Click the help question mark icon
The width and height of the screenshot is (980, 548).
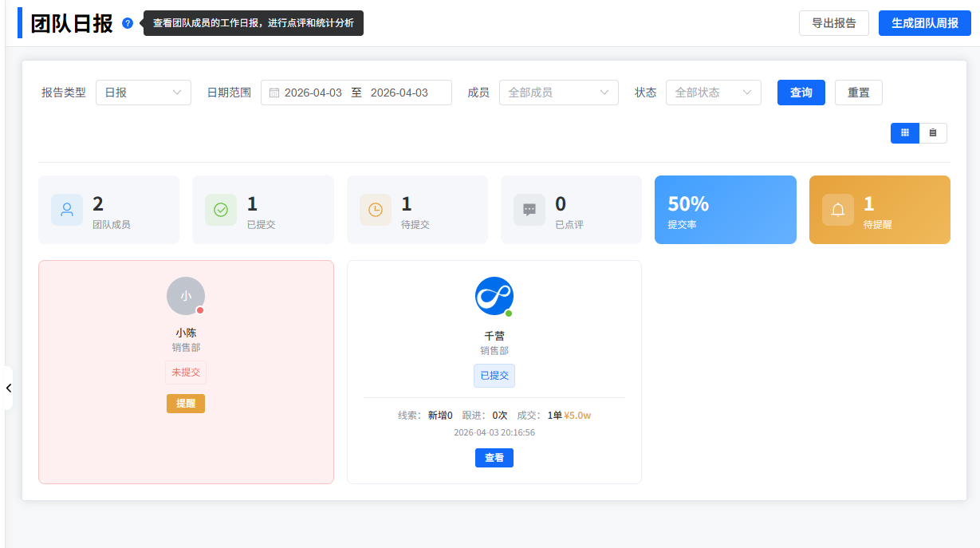(x=128, y=23)
